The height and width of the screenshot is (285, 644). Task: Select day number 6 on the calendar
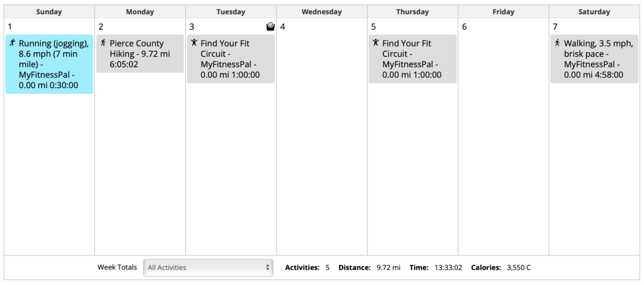pyautogui.click(x=464, y=26)
